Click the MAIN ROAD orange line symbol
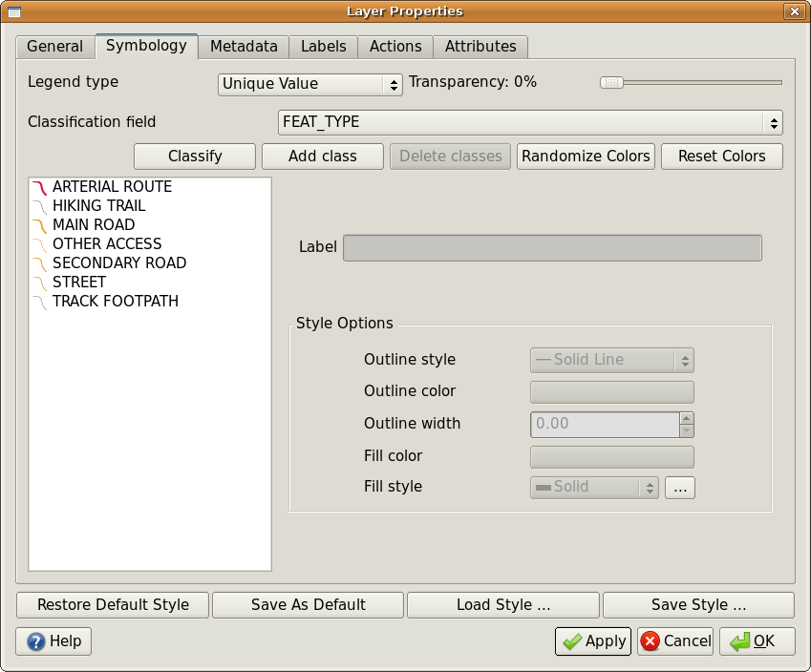811x672 pixels. pyautogui.click(x=39, y=225)
